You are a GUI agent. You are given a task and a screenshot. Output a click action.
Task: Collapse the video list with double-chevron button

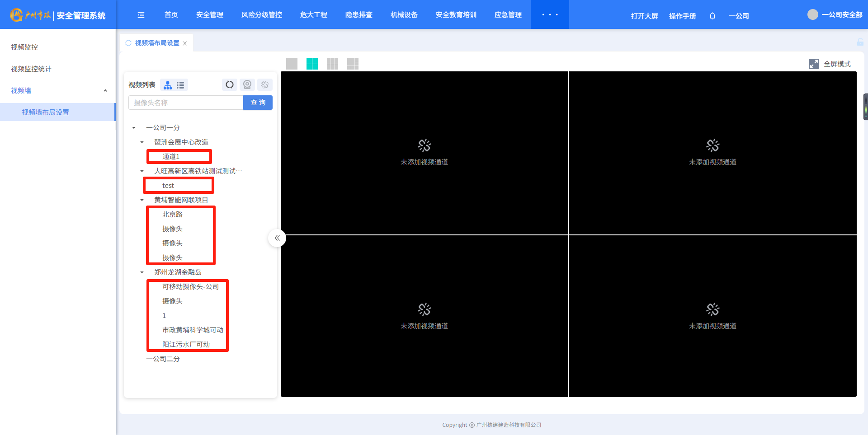(x=277, y=238)
